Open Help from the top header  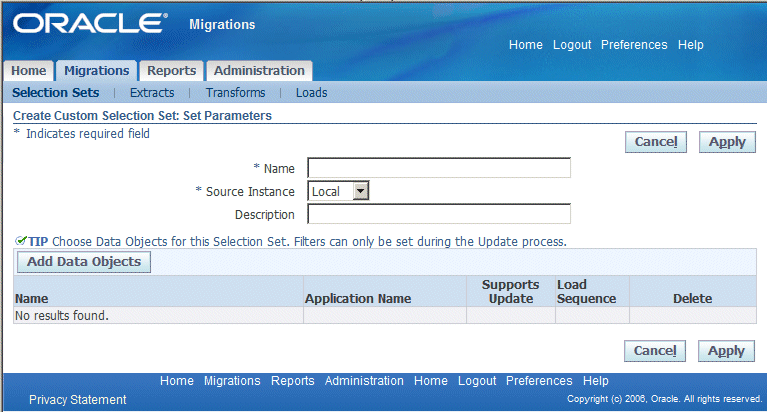click(x=691, y=45)
